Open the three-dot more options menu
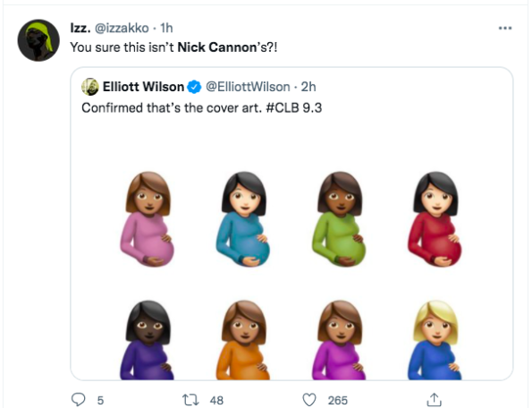 505,28
